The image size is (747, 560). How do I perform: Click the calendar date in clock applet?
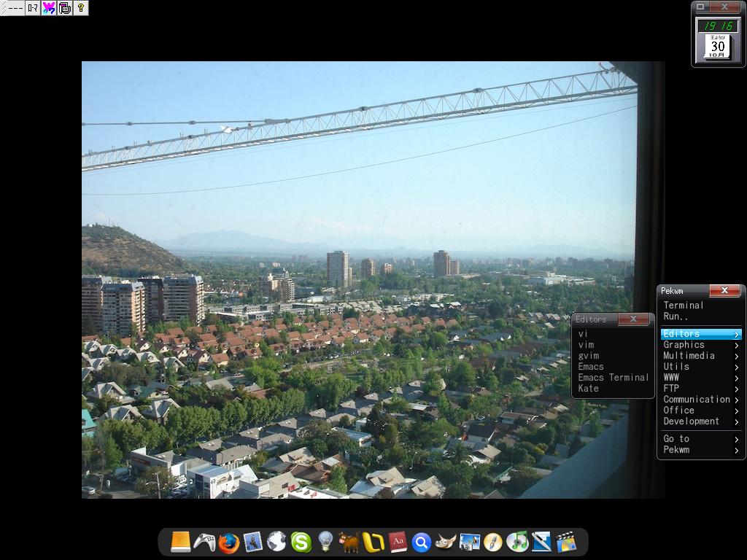(718, 47)
